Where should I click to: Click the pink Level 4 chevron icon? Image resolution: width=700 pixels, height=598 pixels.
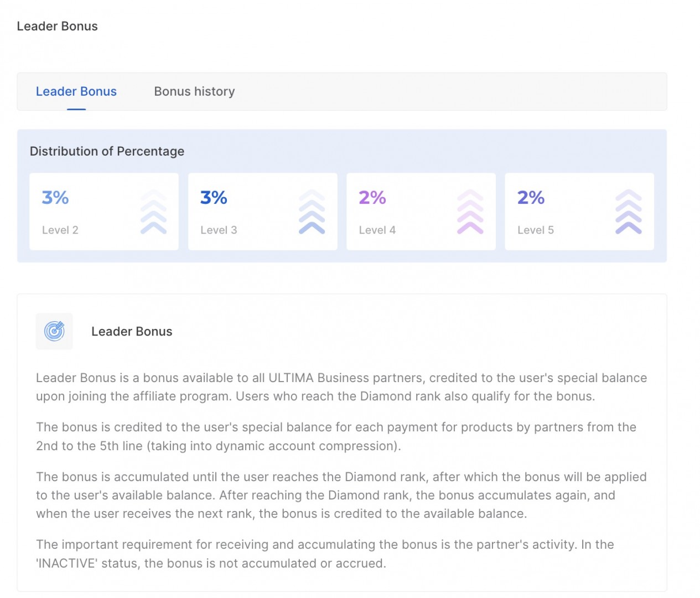470,212
